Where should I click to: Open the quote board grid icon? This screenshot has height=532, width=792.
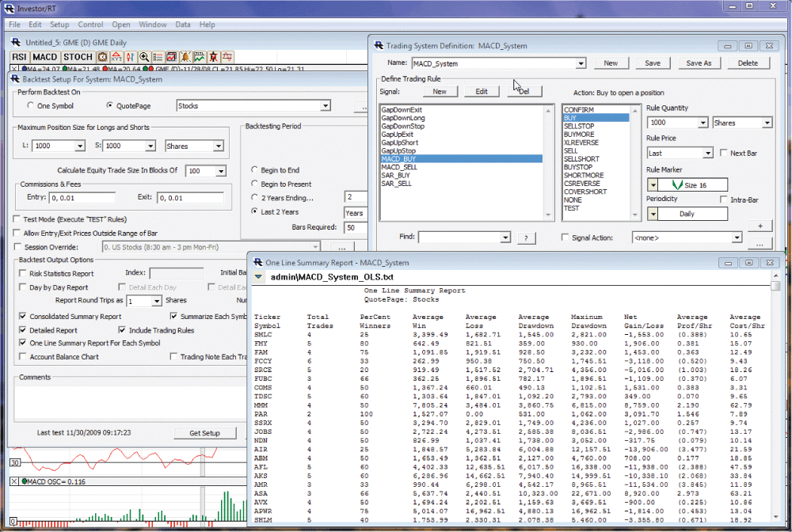158,57
